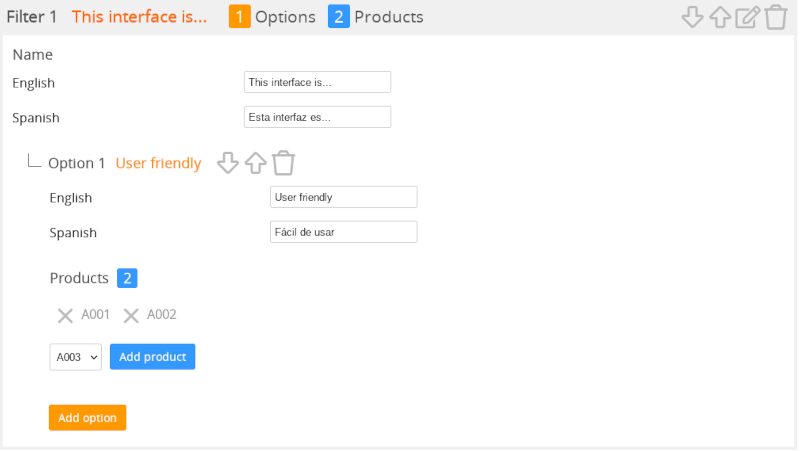Screen dimensions: 800x451
Task: Move Filter 1 down with arrow icon
Action: tap(692, 18)
